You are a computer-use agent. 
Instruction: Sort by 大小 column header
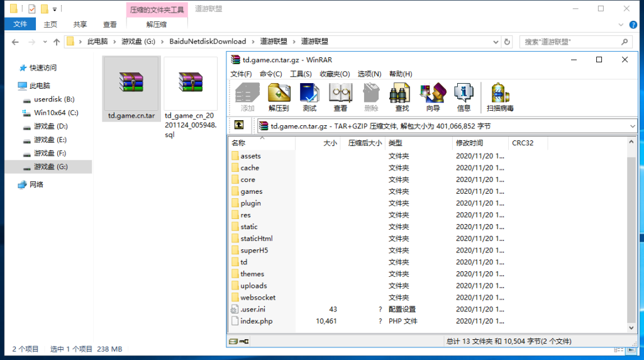click(x=318, y=143)
